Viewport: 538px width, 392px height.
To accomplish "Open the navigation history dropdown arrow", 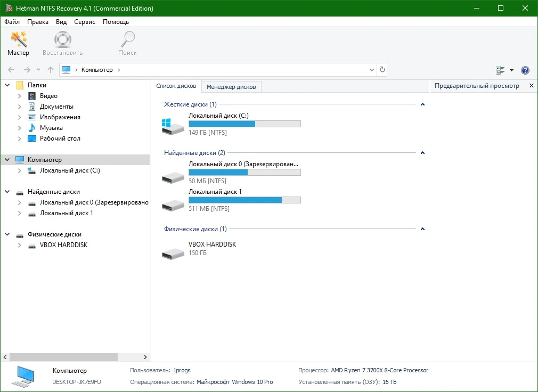I will coord(38,70).
